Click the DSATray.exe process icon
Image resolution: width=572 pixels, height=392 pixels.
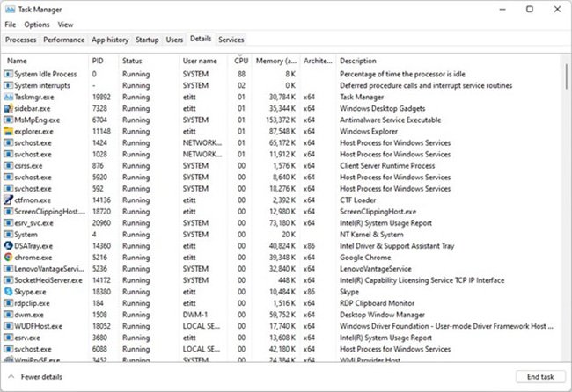tap(9, 246)
